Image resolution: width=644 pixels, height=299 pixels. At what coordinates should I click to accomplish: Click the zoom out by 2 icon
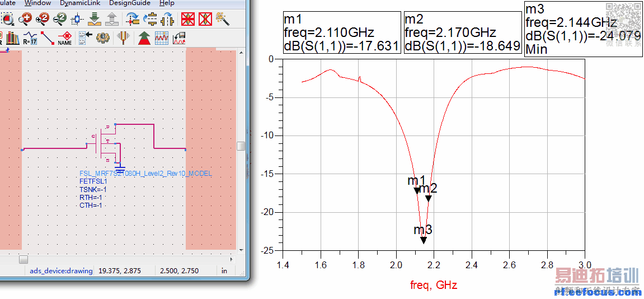click(x=60, y=18)
